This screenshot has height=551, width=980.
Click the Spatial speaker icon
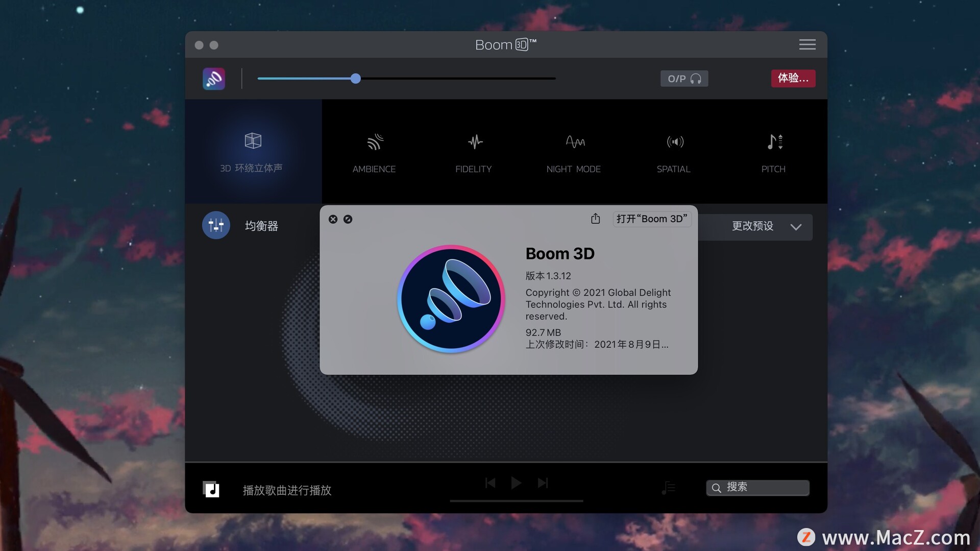pos(675,141)
